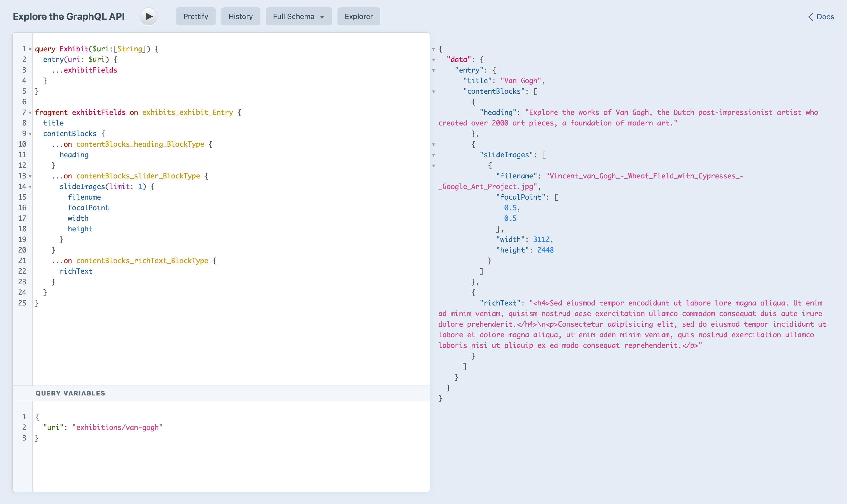Collapse the root result object arrow
The image size is (847, 504).
pyautogui.click(x=434, y=49)
